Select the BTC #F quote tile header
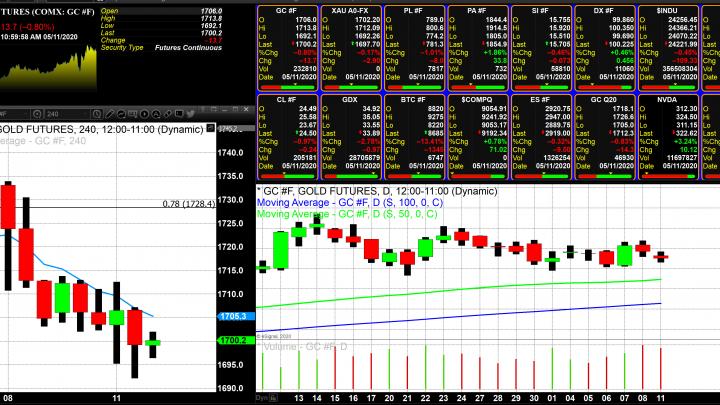This screenshot has width=720, height=405. click(x=414, y=99)
